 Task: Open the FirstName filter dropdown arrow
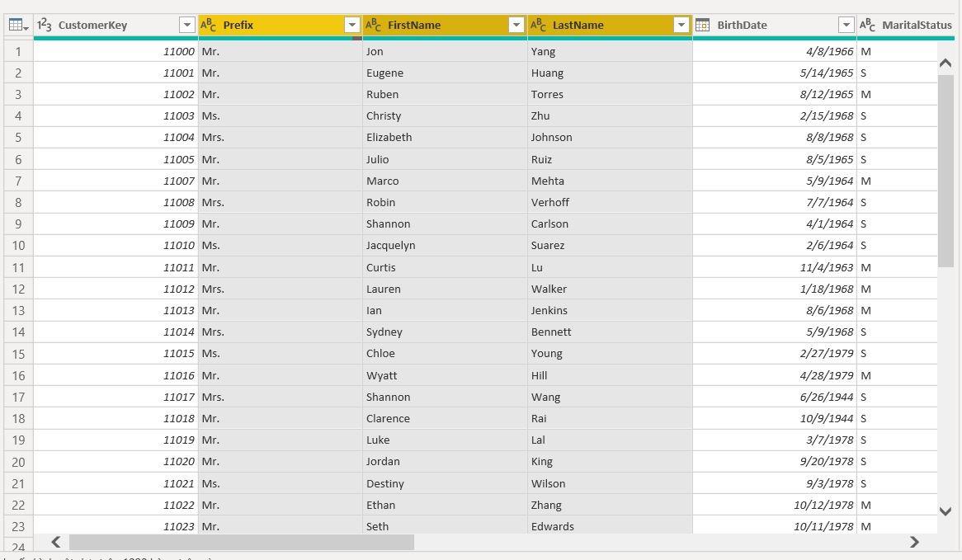click(x=516, y=26)
